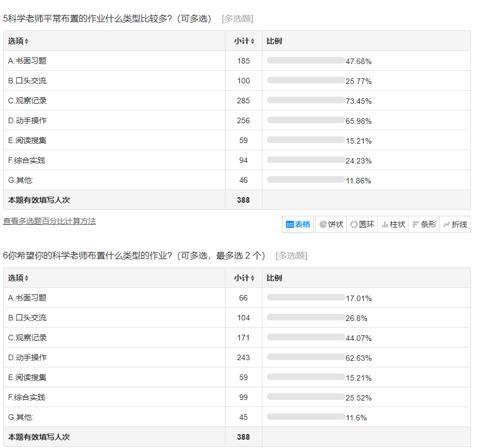
Task: Click the 62.63% 动手操作 progress bar
Action: [306, 357]
